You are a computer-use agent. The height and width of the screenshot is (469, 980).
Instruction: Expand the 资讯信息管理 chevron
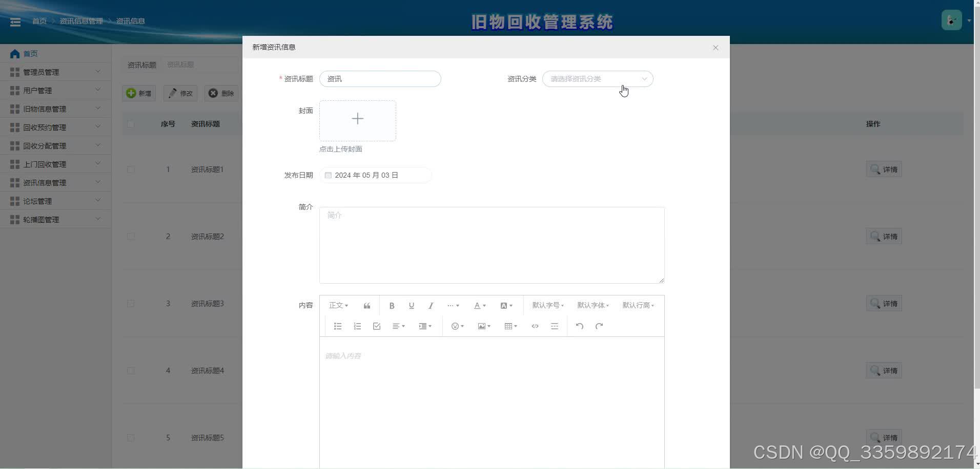tap(98, 182)
